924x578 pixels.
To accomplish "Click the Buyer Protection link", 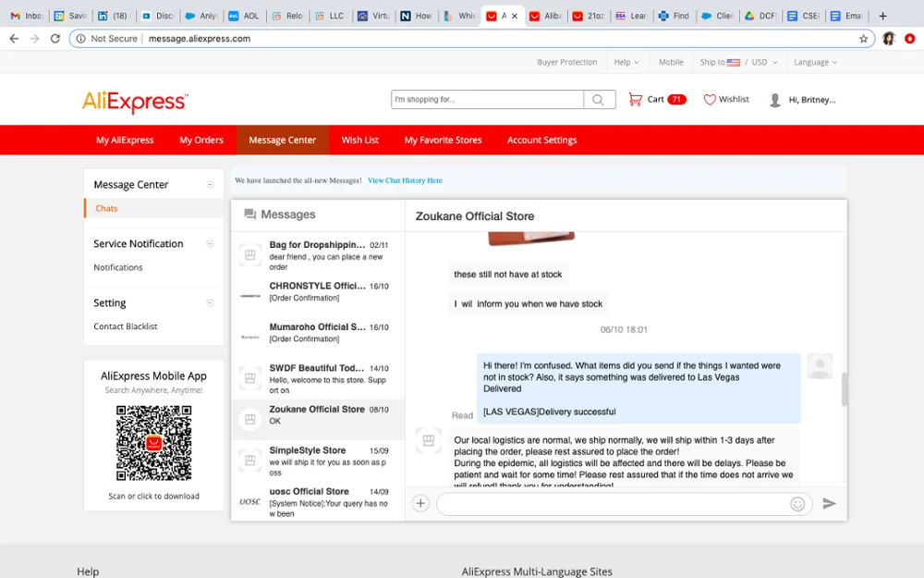I will click(x=567, y=62).
